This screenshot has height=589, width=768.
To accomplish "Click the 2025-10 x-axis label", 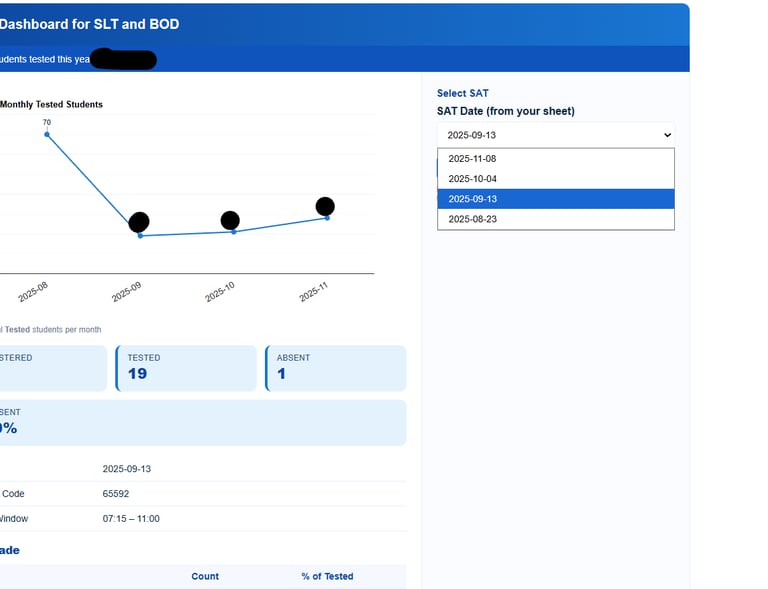I will click(220, 292).
